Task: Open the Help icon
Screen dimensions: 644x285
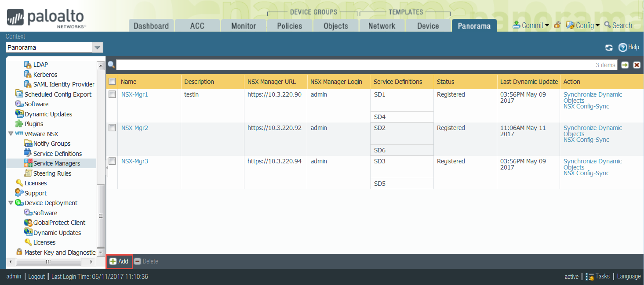Action: coord(622,47)
